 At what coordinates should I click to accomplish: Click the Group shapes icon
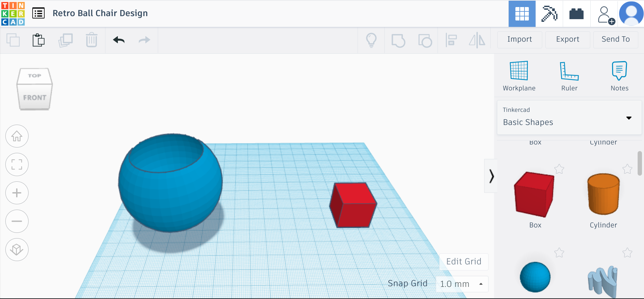click(x=398, y=41)
